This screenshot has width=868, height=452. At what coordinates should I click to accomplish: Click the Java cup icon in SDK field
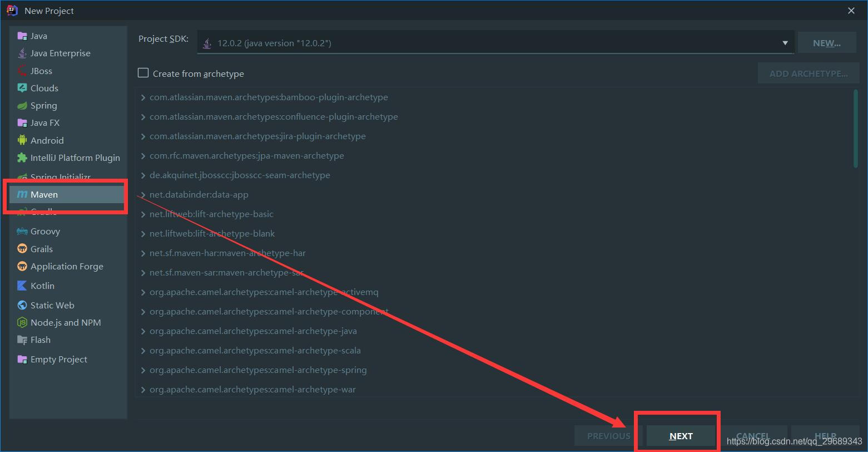click(207, 43)
